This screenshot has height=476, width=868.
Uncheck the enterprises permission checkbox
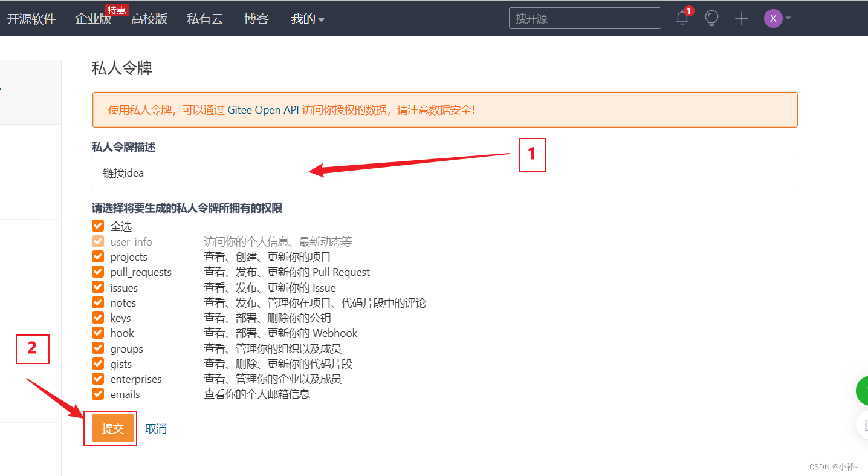coord(98,379)
